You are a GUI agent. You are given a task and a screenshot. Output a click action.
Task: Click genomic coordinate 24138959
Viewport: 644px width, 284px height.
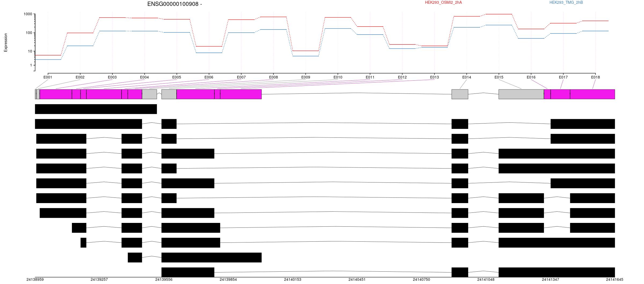pos(35,279)
